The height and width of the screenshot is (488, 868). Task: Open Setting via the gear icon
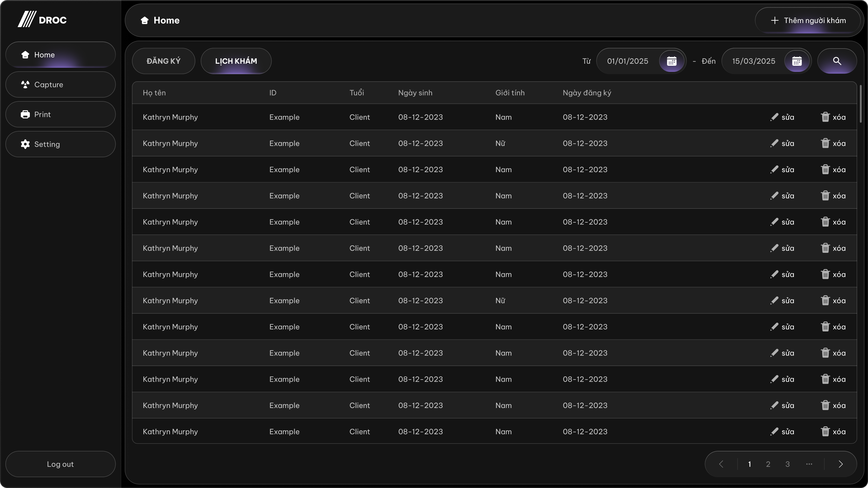point(25,144)
